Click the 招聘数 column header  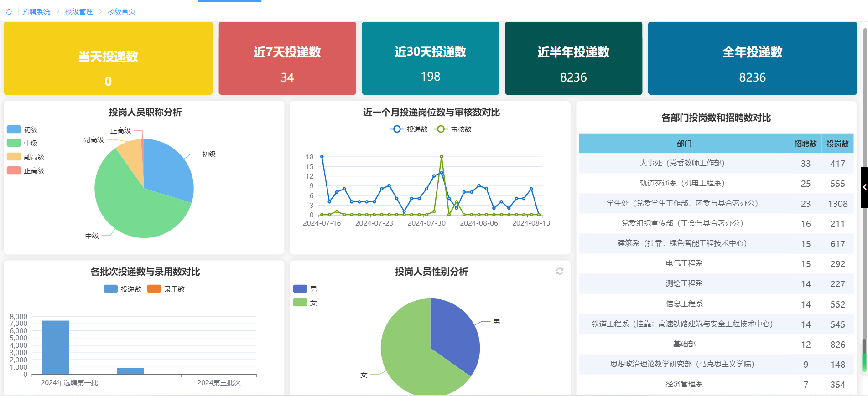(806, 144)
